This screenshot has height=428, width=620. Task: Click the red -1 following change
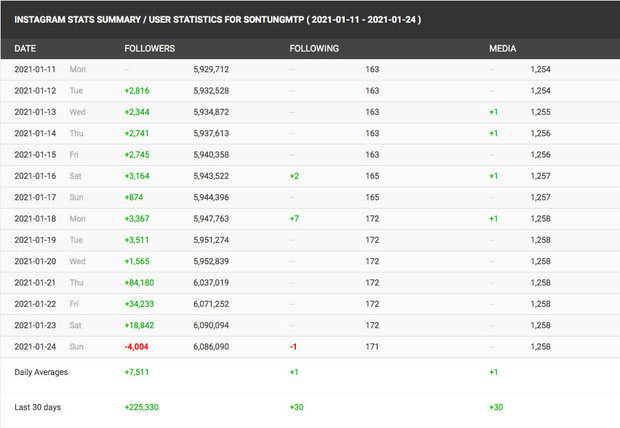293,344
